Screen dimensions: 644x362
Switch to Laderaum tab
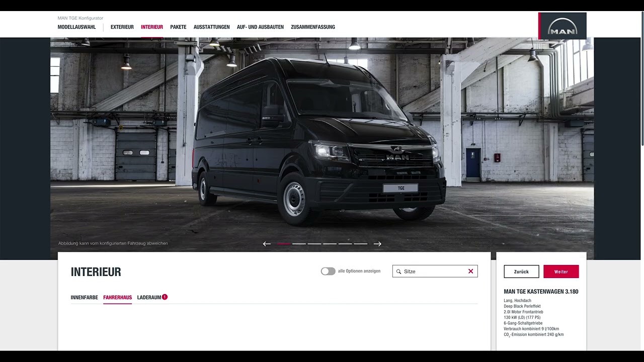[x=149, y=298]
